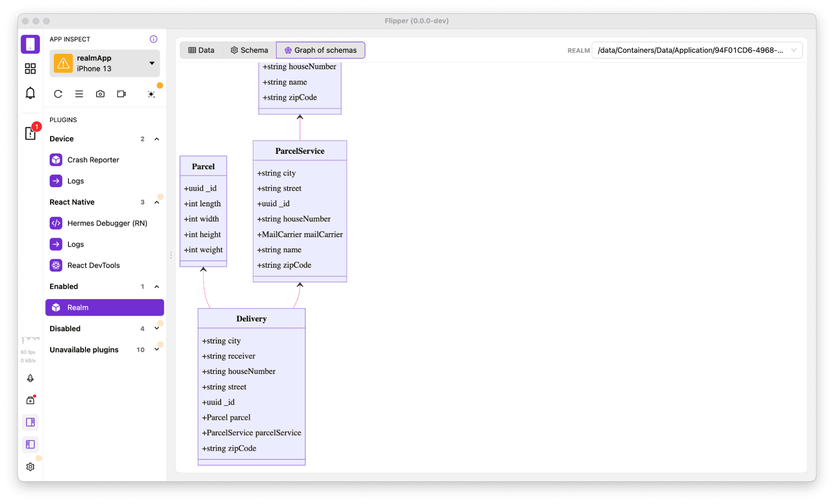Click the PLUGINS section label

(63, 120)
